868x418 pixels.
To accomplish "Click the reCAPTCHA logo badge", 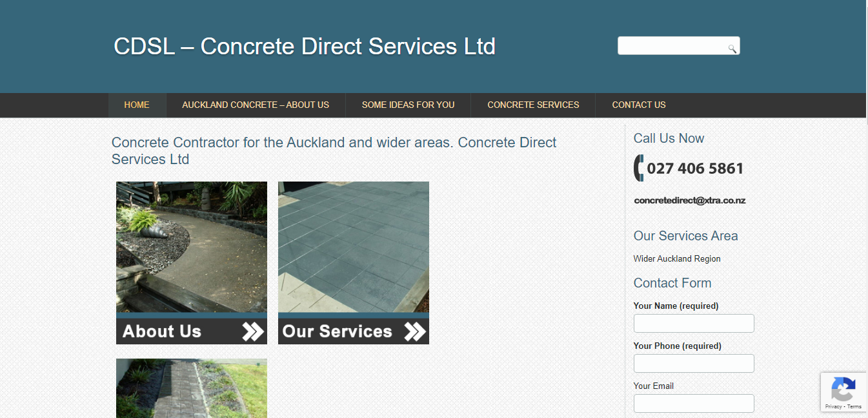I will point(843,389).
